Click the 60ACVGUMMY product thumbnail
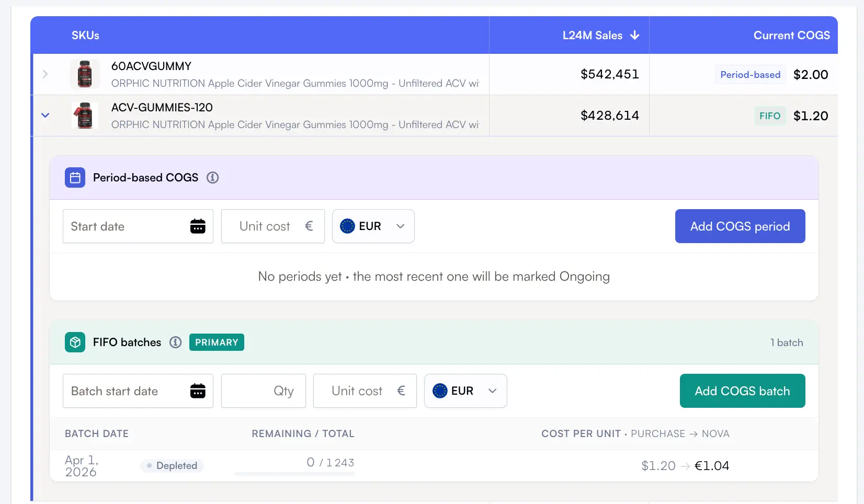 85,74
